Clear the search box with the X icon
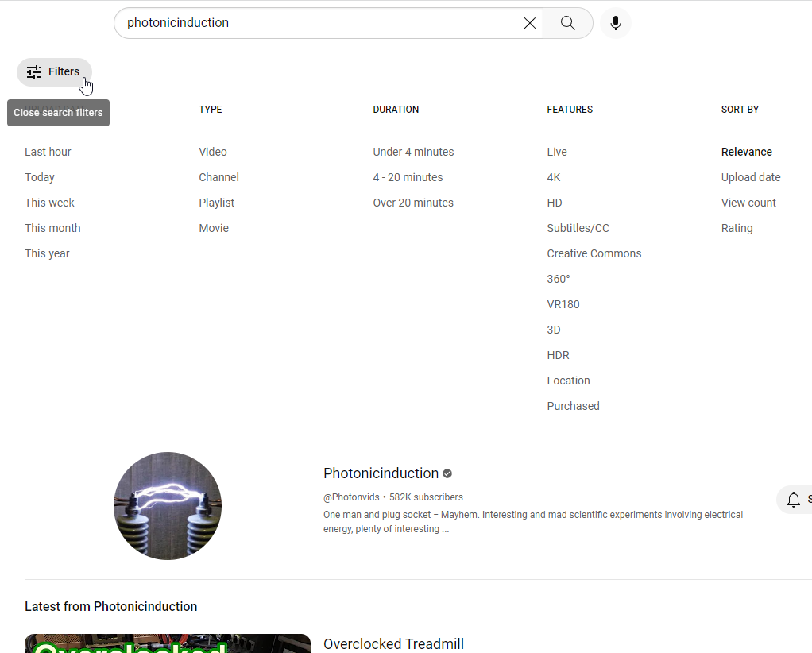Image resolution: width=812 pixels, height=653 pixels. tap(529, 23)
